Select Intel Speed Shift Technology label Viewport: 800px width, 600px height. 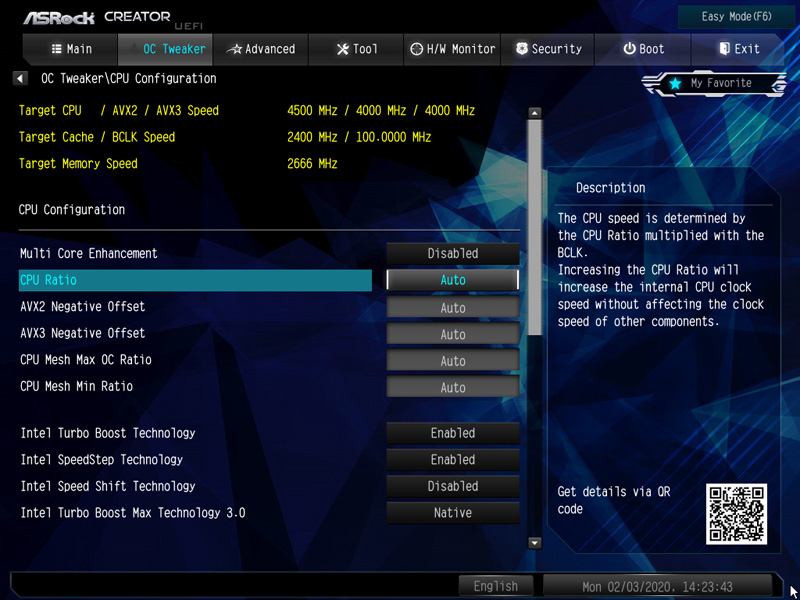pyautogui.click(x=108, y=486)
